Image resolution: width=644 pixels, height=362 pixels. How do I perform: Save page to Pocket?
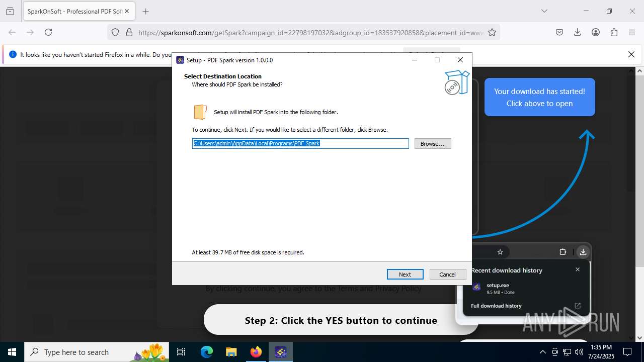[x=559, y=32]
